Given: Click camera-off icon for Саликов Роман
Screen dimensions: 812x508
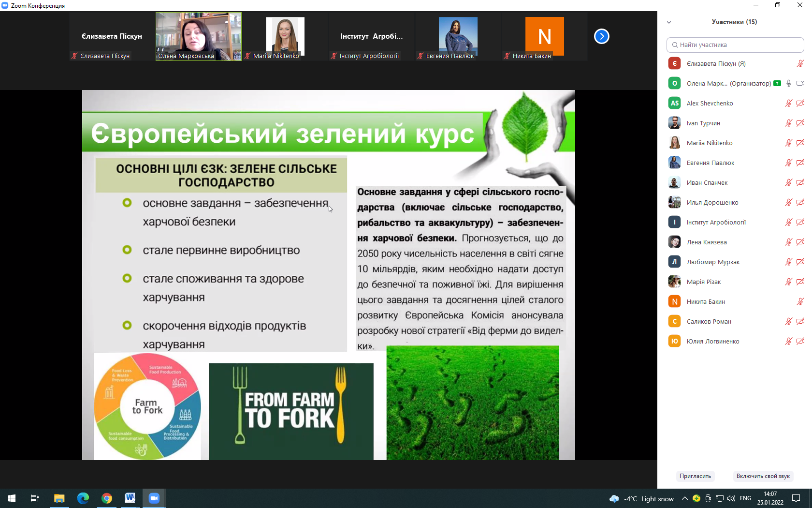Looking at the screenshot, I should tap(800, 321).
